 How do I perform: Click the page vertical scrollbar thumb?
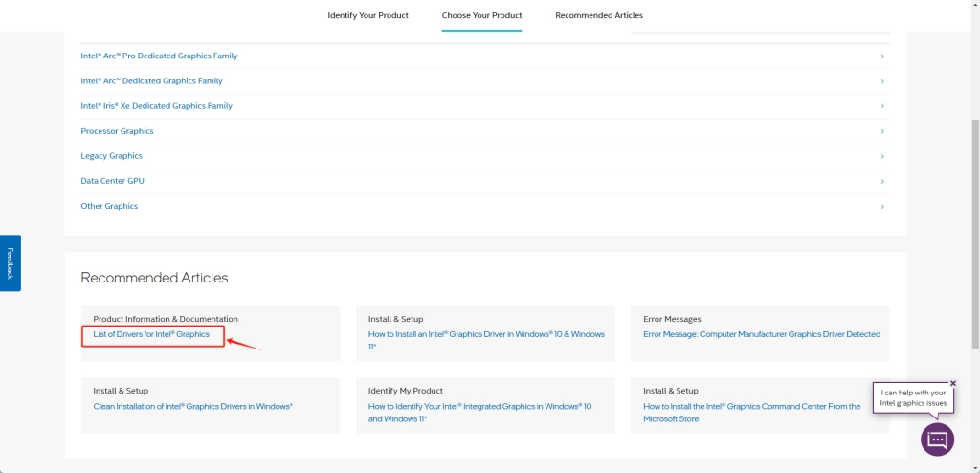[x=975, y=234]
